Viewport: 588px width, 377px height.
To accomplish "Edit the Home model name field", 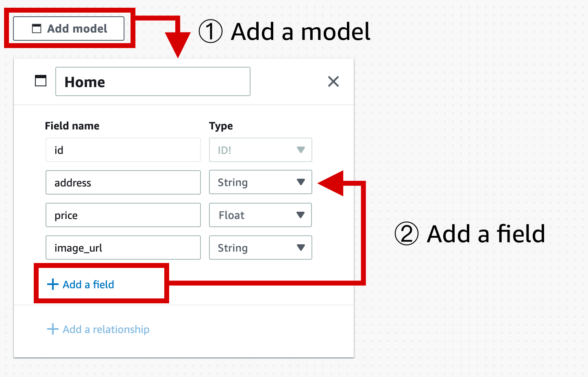I will click(x=153, y=81).
